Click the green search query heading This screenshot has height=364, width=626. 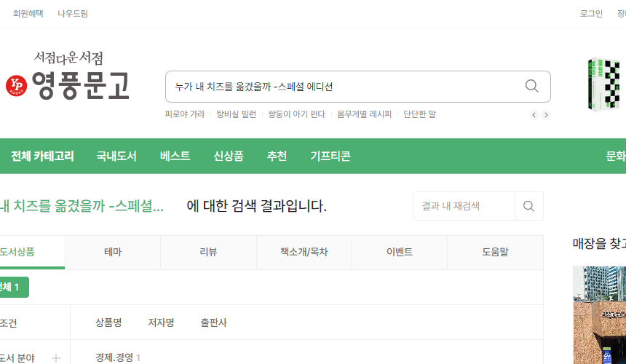point(82,206)
